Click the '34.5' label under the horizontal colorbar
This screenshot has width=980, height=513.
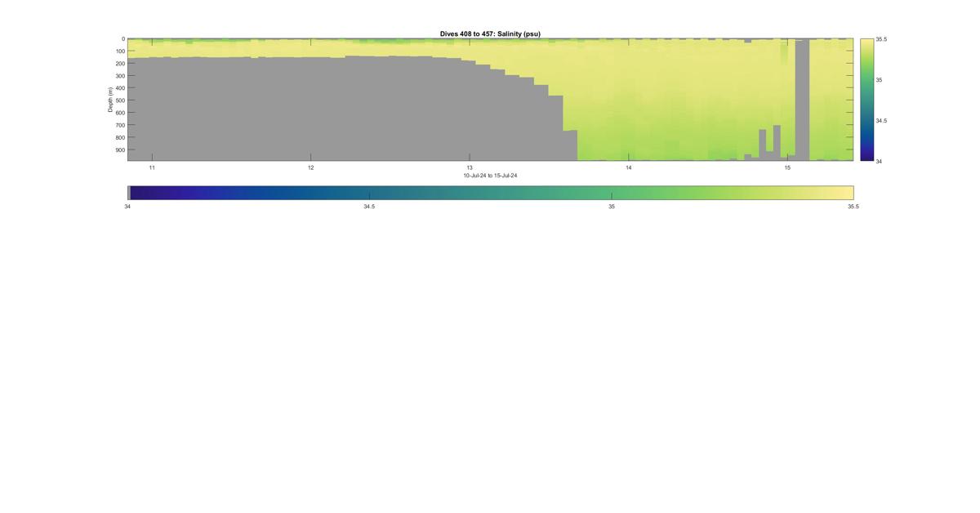click(369, 207)
